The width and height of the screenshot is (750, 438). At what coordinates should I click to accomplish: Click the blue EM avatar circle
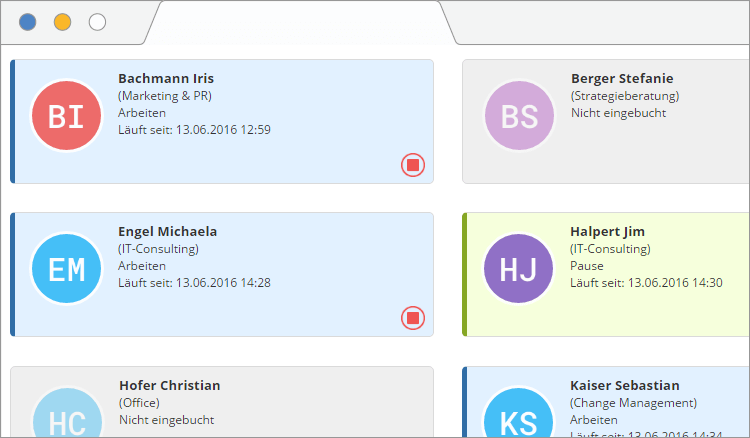66,269
